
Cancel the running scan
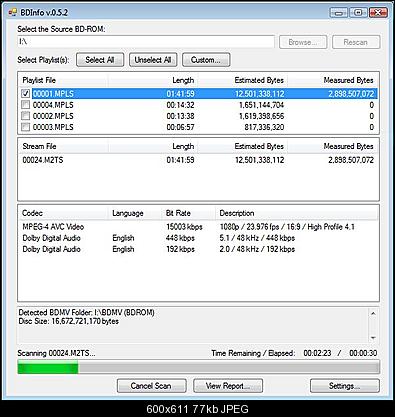152,386
